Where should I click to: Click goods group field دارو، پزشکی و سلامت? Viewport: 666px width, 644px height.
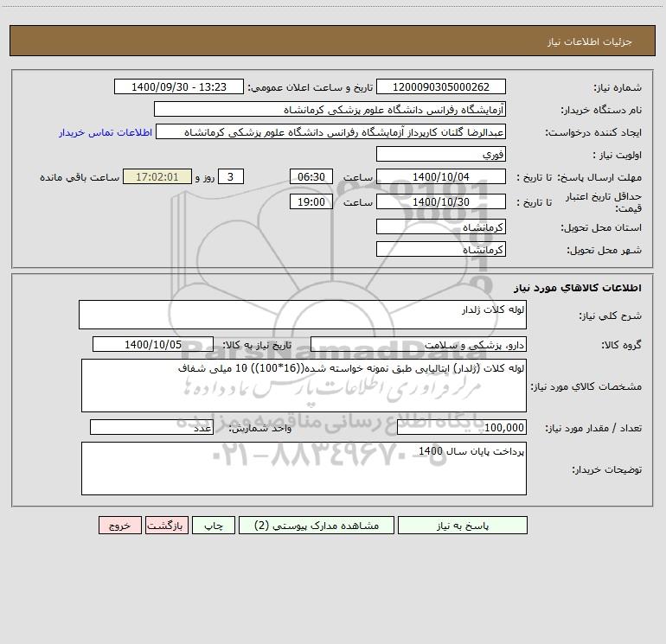pyautogui.click(x=419, y=344)
